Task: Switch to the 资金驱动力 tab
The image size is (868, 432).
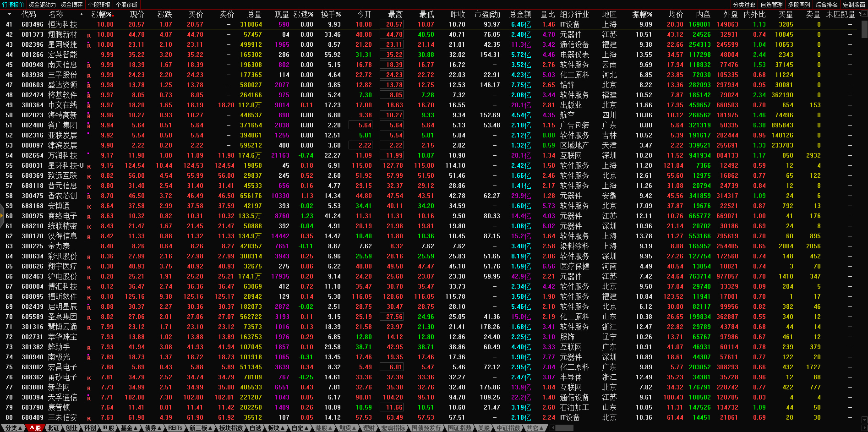Action: [42, 5]
